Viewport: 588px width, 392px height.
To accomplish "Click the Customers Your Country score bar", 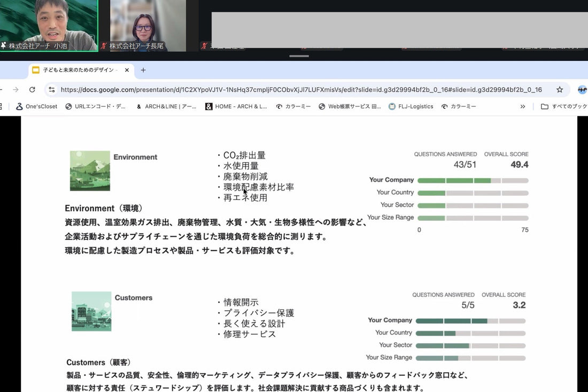I will [470, 333].
